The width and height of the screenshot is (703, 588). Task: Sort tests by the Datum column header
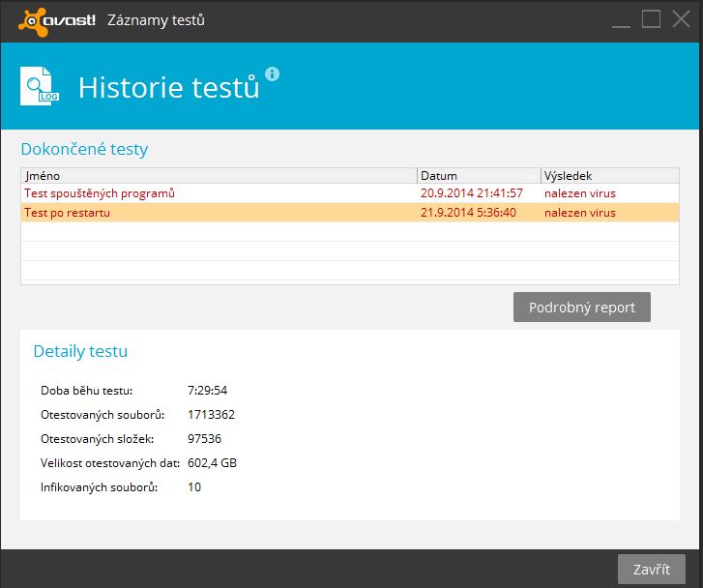(x=479, y=175)
